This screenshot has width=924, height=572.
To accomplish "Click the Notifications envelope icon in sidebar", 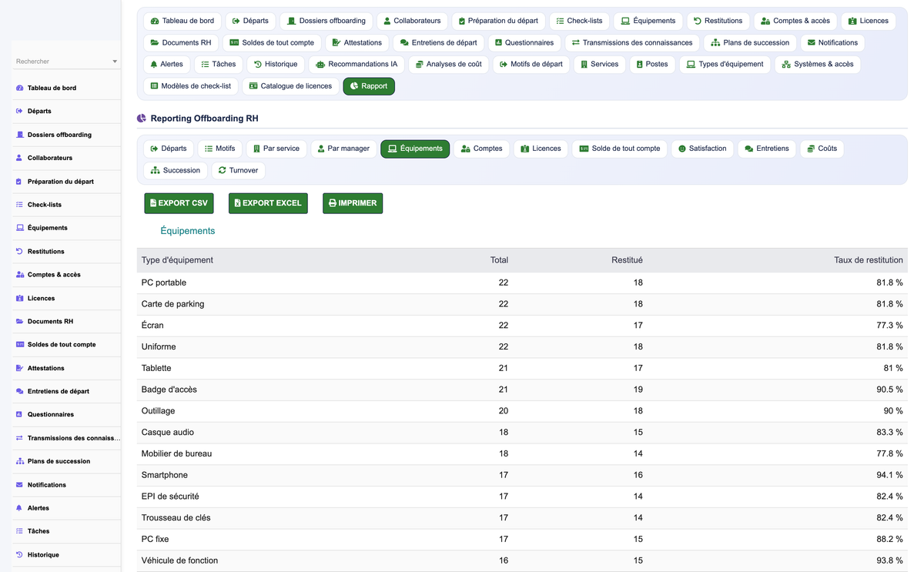I will point(19,485).
